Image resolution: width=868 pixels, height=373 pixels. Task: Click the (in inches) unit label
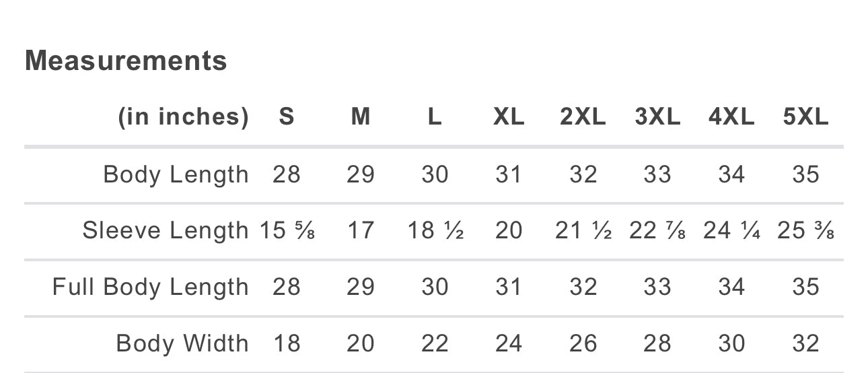pos(183,118)
